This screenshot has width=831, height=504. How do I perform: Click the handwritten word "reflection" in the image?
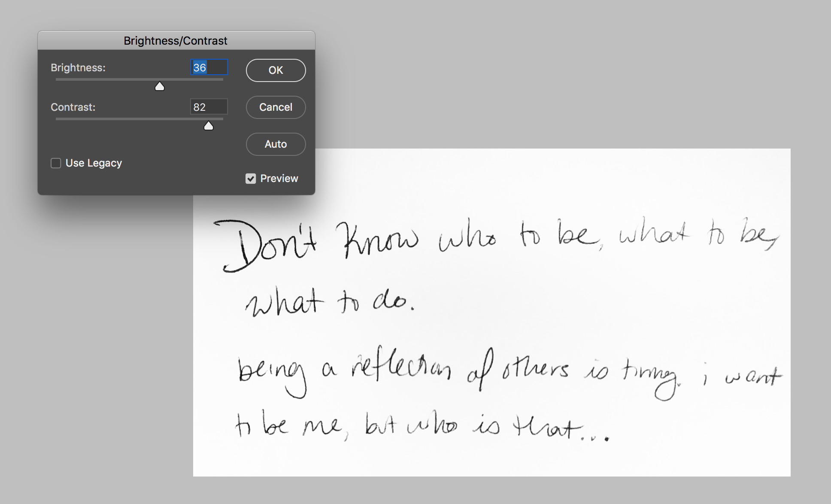click(401, 367)
